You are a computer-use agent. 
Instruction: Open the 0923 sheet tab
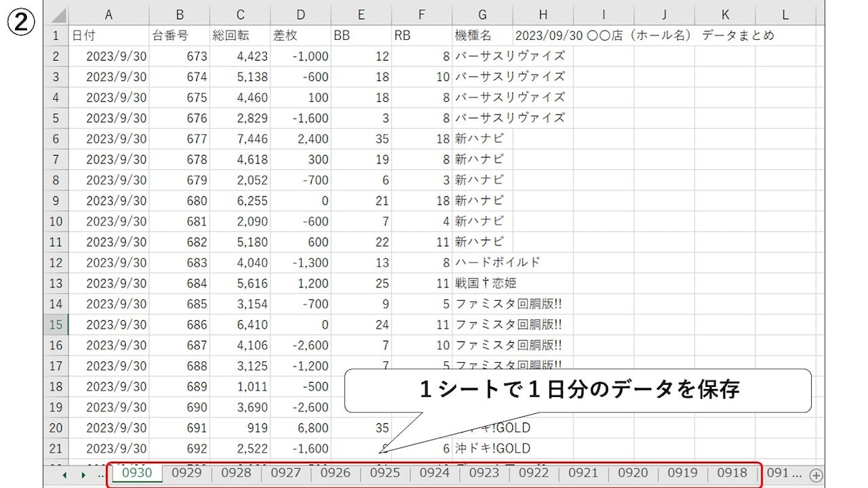[485, 473]
